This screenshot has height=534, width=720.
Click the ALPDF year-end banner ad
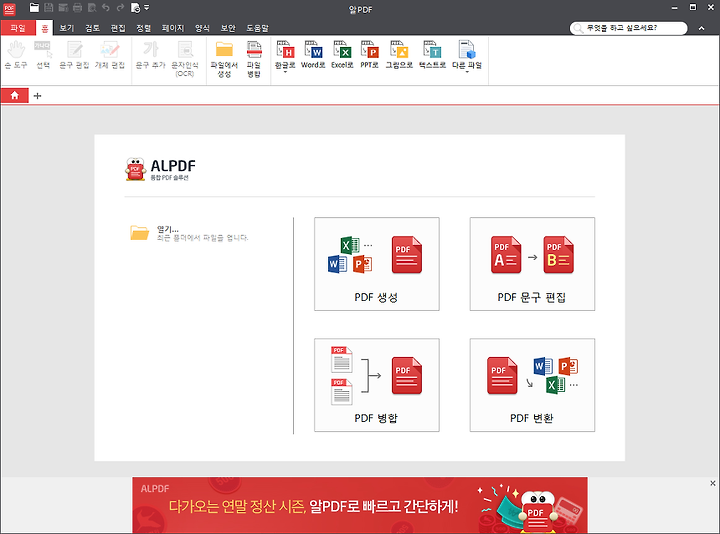(360, 505)
